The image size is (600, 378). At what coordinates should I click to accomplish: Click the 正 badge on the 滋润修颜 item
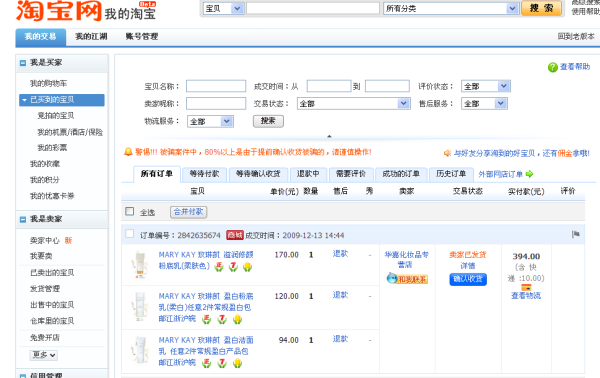[x=219, y=267]
